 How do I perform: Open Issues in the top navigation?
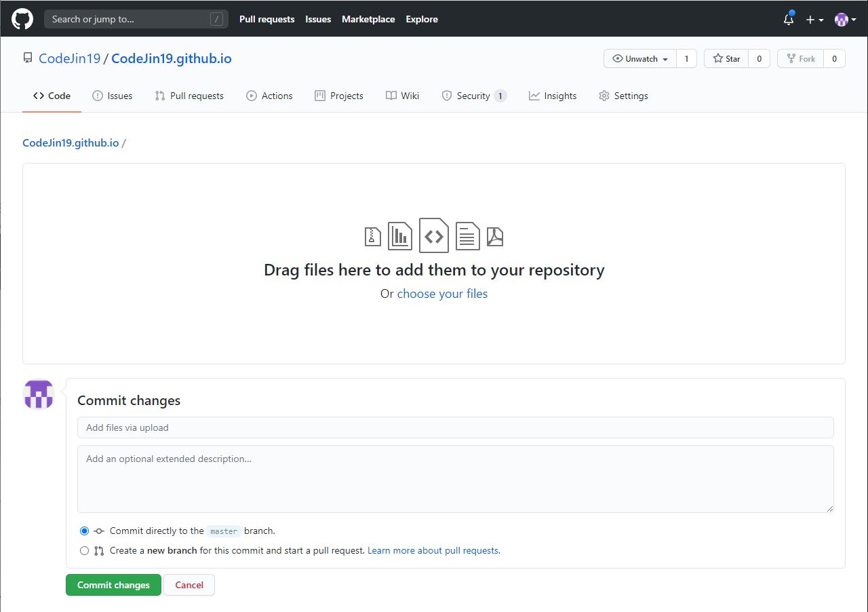tap(318, 19)
